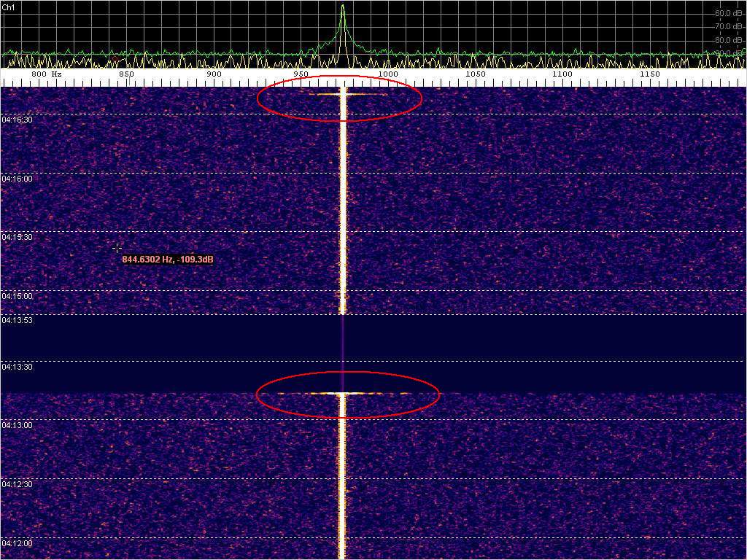This screenshot has height=560, width=747.
Task: Click the 04:15:30 timestamp label
Action: pos(17,238)
